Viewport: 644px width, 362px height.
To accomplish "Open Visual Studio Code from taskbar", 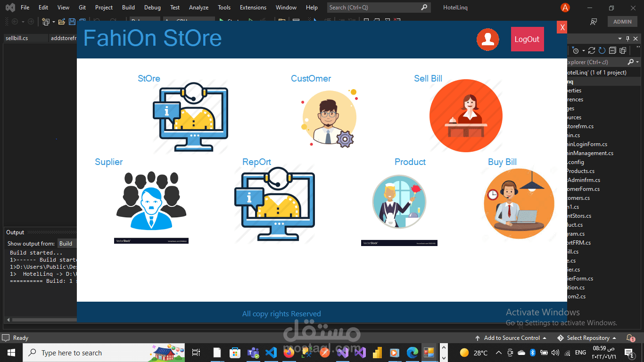I will coord(271,353).
